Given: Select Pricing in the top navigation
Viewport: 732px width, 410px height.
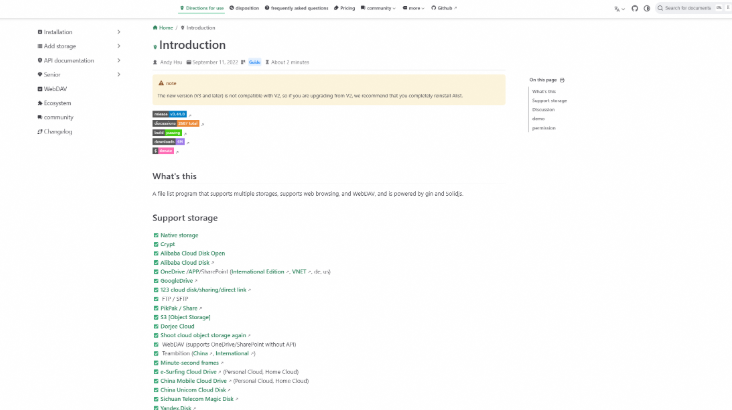Looking at the screenshot, I should coord(344,8).
